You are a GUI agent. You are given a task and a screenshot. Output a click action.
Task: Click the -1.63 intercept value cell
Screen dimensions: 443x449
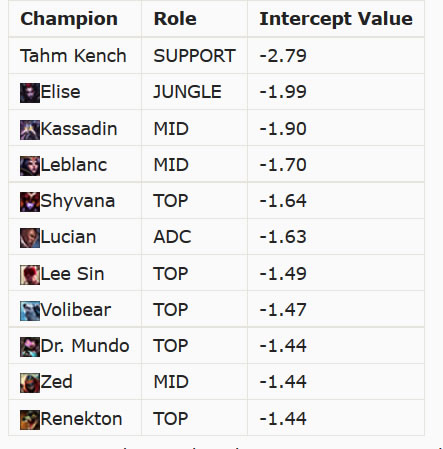pyautogui.click(x=336, y=237)
